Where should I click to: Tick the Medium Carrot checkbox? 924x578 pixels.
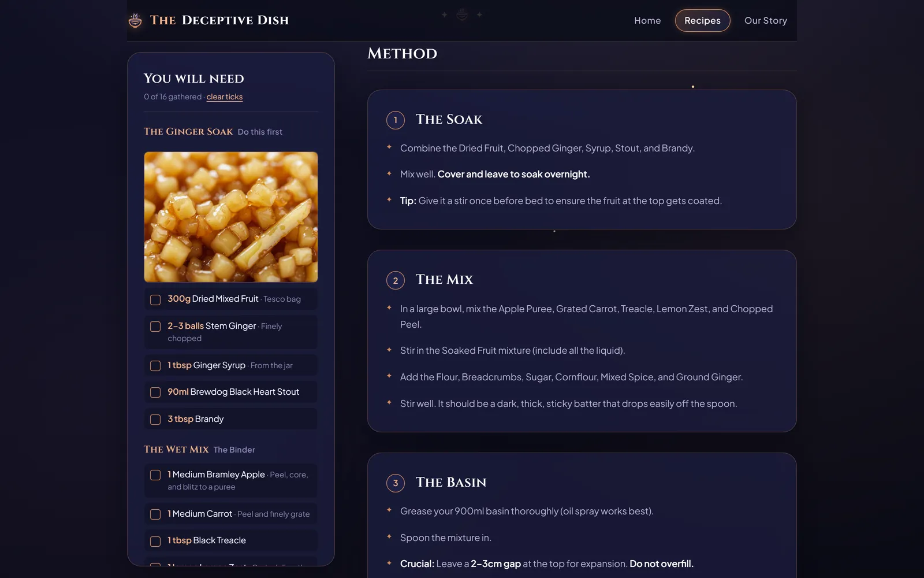[x=155, y=514]
